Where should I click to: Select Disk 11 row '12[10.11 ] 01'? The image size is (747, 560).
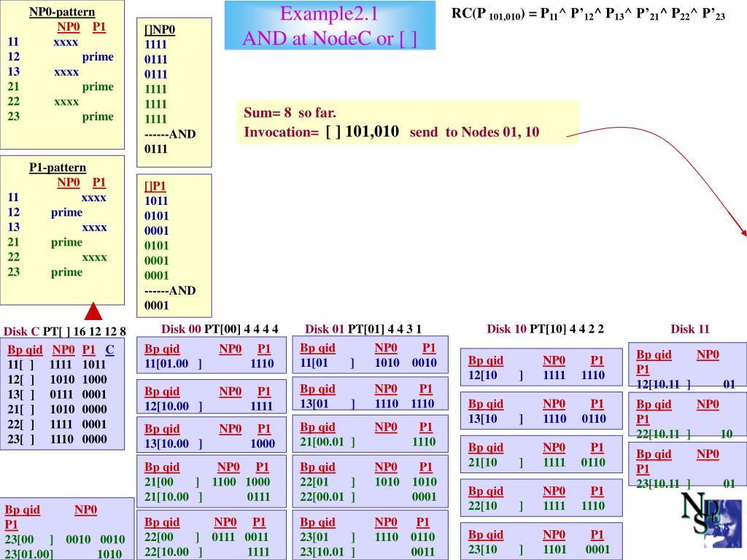[686, 384]
